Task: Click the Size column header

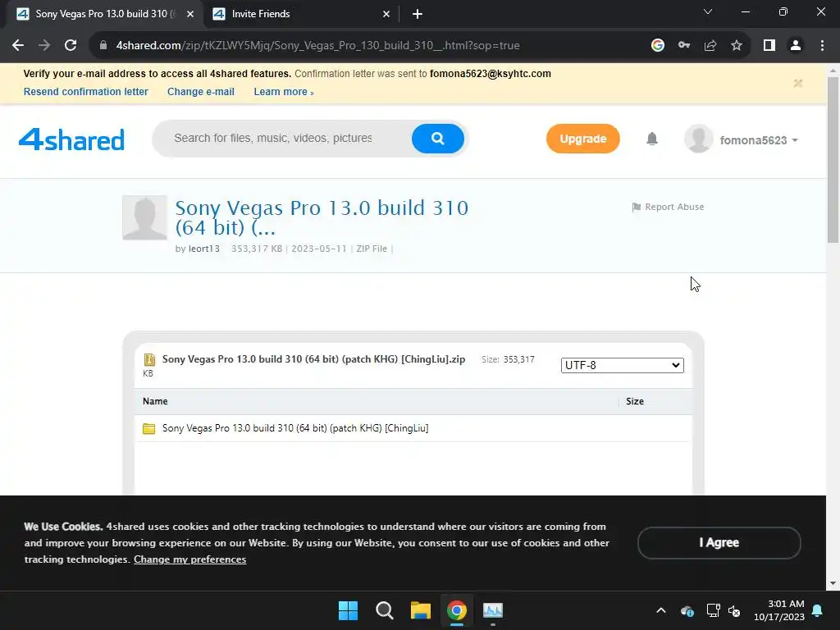Action: click(x=635, y=401)
